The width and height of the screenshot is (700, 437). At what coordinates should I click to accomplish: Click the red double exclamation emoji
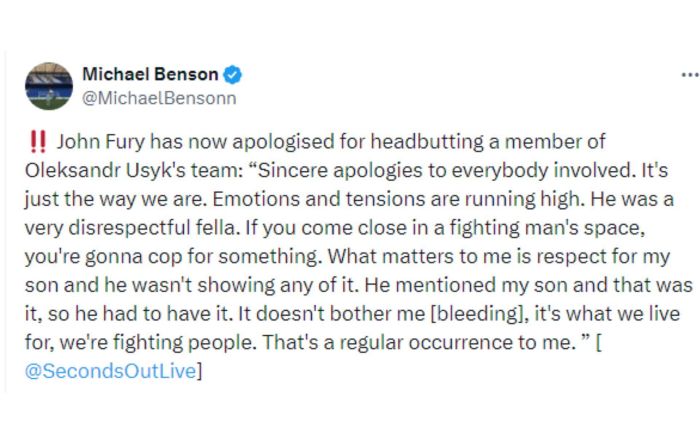coord(40,141)
